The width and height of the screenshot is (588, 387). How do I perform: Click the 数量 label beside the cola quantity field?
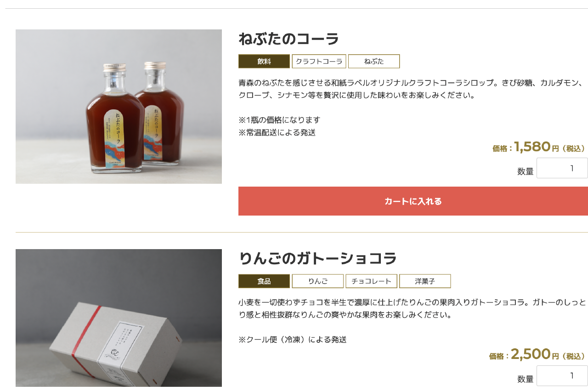pyautogui.click(x=526, y=171)
